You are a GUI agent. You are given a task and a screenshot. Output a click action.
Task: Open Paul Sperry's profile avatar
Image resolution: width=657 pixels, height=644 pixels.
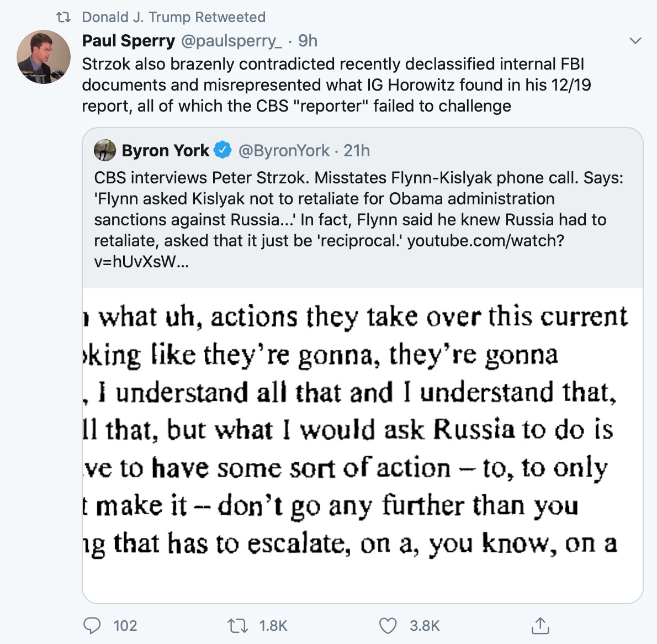coord(44,57)
